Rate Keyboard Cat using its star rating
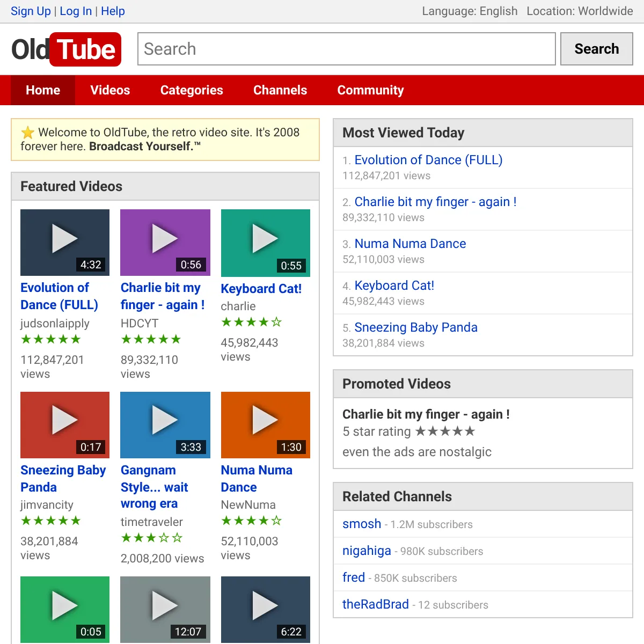This screenshot has width=644, height=644. click(252, 322)
